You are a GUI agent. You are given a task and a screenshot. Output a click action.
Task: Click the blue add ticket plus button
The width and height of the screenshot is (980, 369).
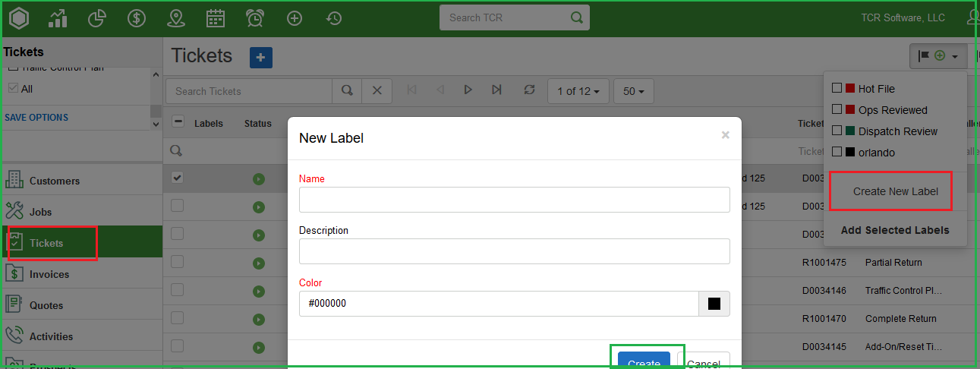click(261, 57)
